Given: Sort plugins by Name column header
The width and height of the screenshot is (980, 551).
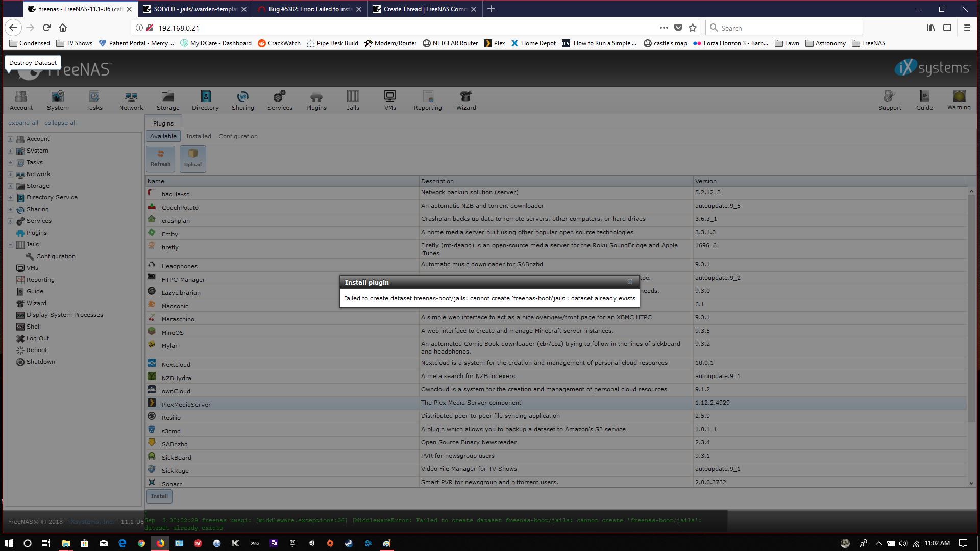Looking at the screenshot, I should pos(282,181).
